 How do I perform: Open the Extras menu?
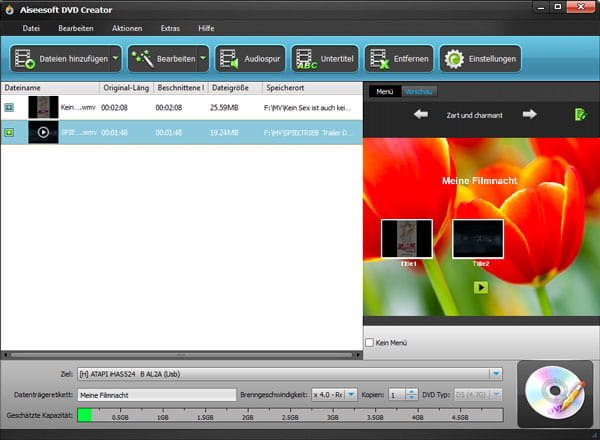(170, 28)
